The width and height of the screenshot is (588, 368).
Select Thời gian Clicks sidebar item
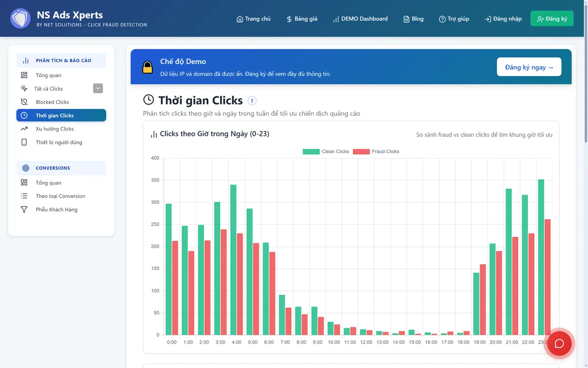[61, 115]
